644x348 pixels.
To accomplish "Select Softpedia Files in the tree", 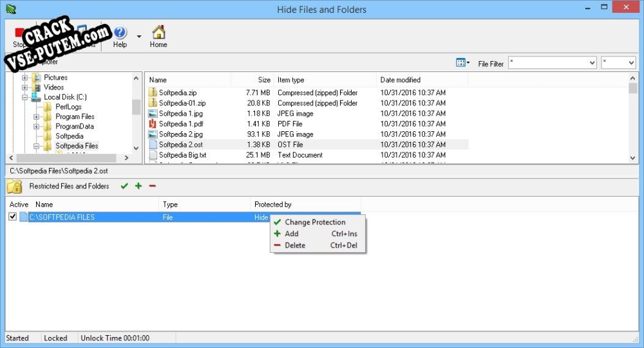I will click(x=77, y=145).
